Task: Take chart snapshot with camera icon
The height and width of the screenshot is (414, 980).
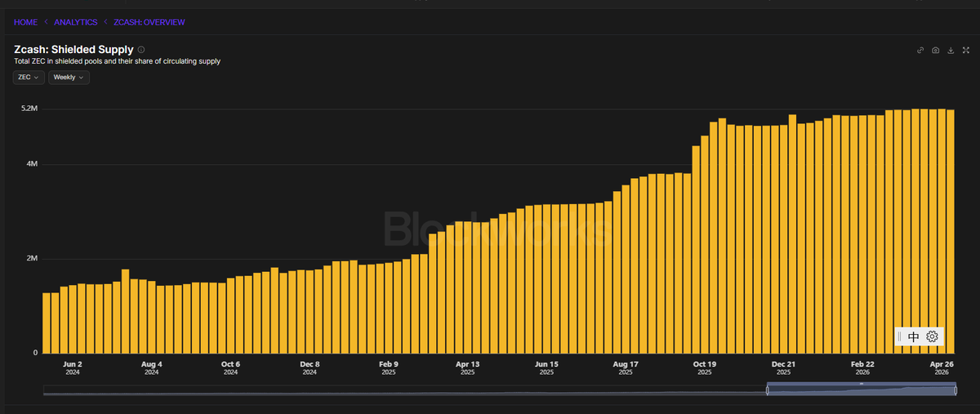Action: 936,51
